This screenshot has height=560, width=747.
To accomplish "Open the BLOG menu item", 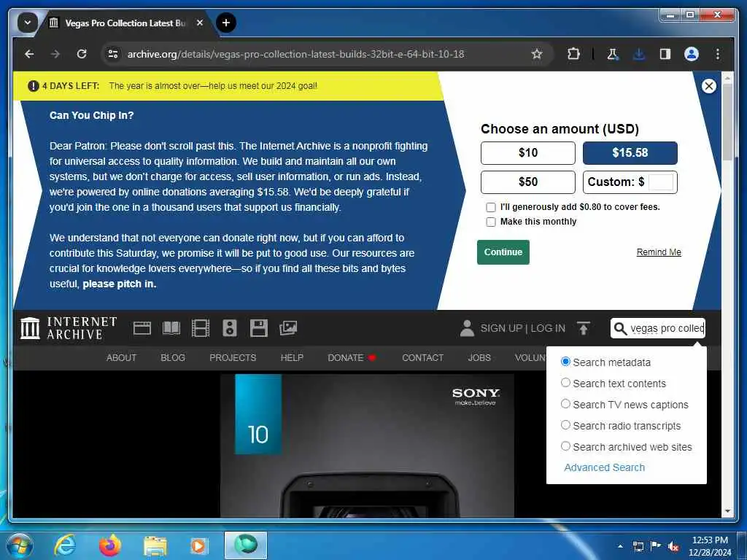I will pyautogui.click(x=173, y=357).
